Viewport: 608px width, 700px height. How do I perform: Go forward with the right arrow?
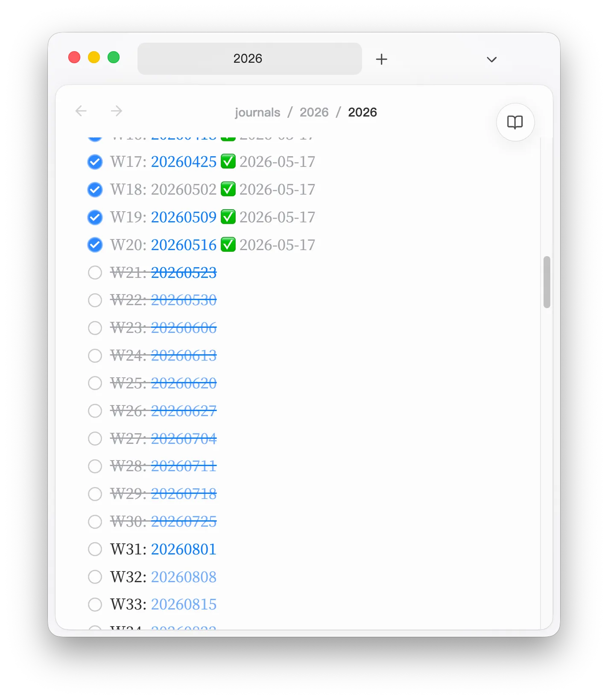point(117,111)
